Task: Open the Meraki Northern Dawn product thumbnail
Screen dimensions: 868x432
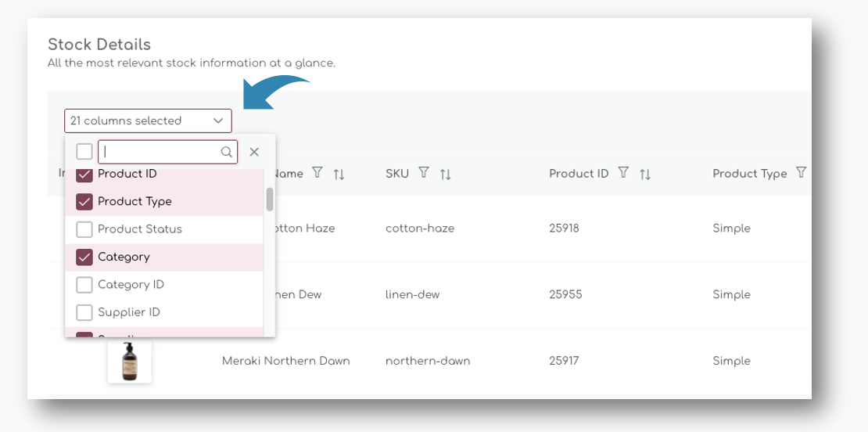Action: click(130, 361)
